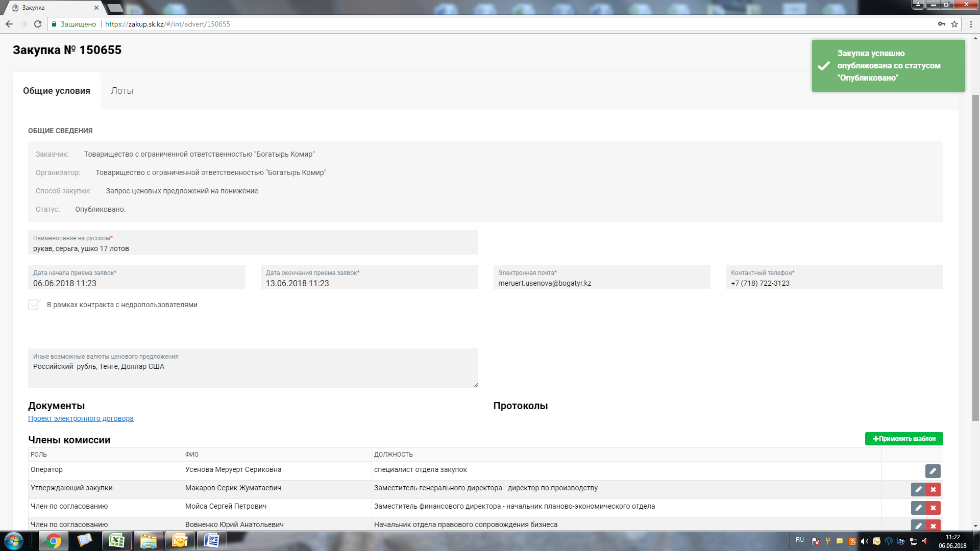
Task: Click the page vertical scrollbar thumb
Action: (975, 258)
